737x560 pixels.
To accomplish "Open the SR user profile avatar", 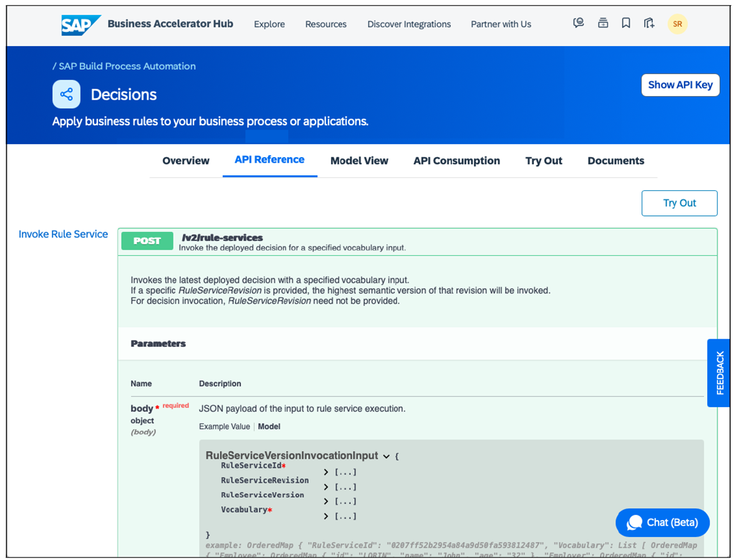I will (x=677, y=24).
